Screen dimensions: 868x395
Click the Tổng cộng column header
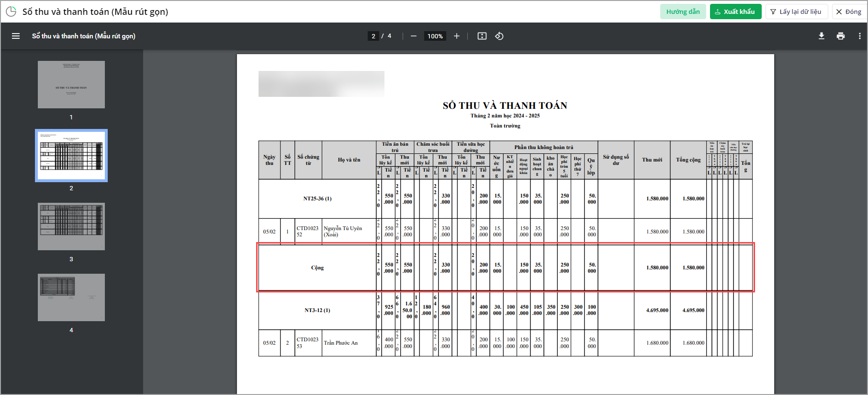coord(688,160)
